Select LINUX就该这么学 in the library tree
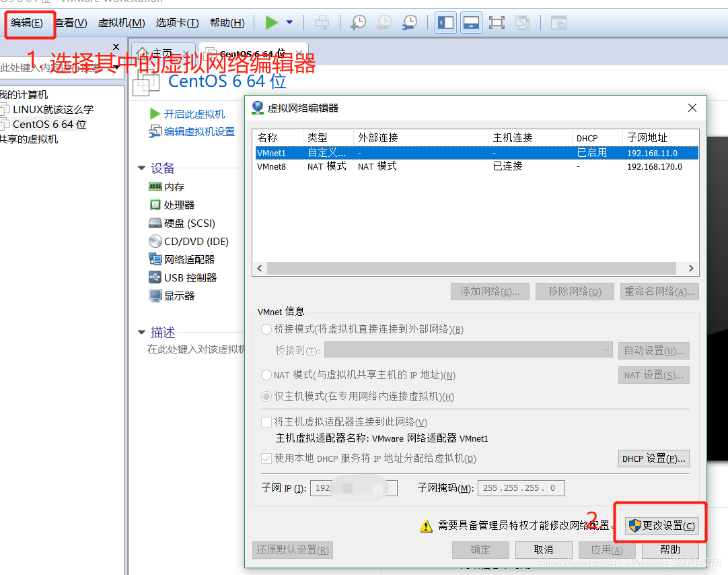 pyautogui.click(x=53, y=110)
